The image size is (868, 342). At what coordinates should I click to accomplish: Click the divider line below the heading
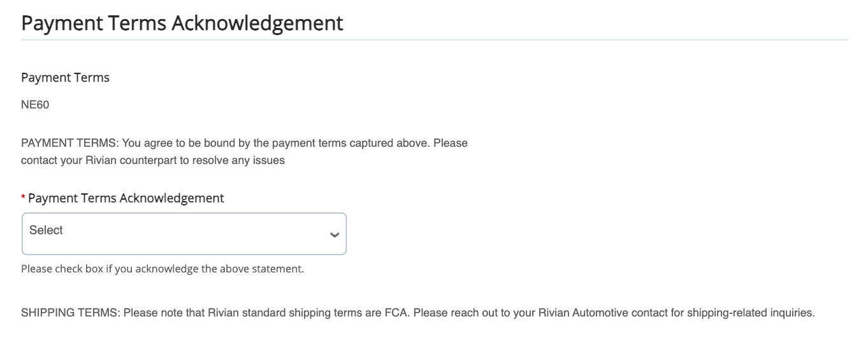pos(435,40)
